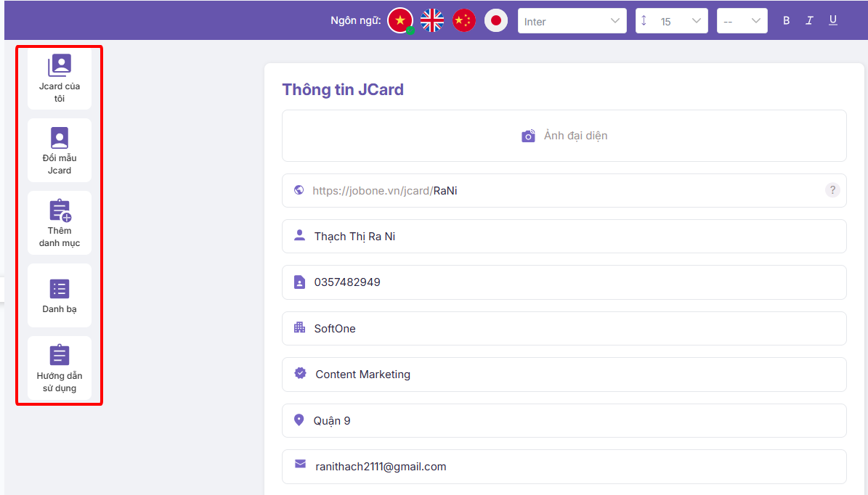Edit the address field 'Quận 9'
Screen dimensions: 868x495
pos(564,421)
